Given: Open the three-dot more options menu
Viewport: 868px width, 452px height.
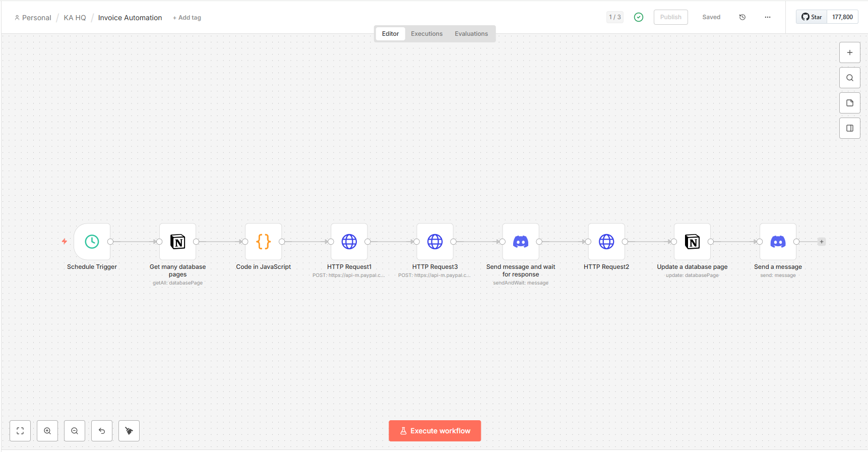Looking at the screenshot, I should coord(767,17).
